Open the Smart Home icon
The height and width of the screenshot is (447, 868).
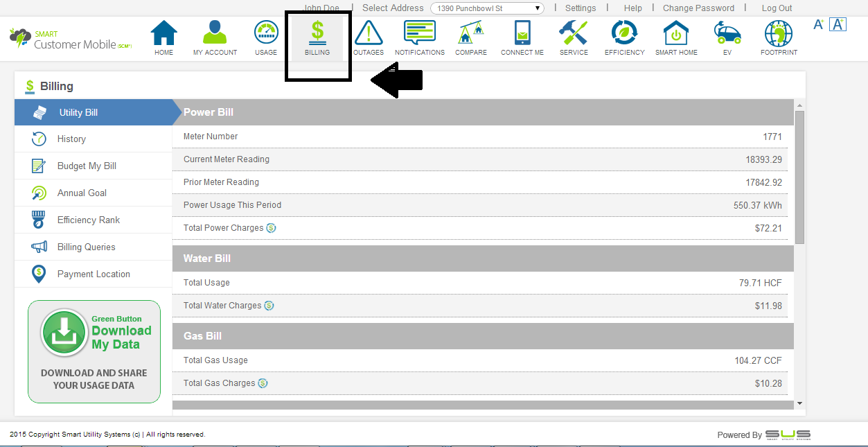(675, 37)
